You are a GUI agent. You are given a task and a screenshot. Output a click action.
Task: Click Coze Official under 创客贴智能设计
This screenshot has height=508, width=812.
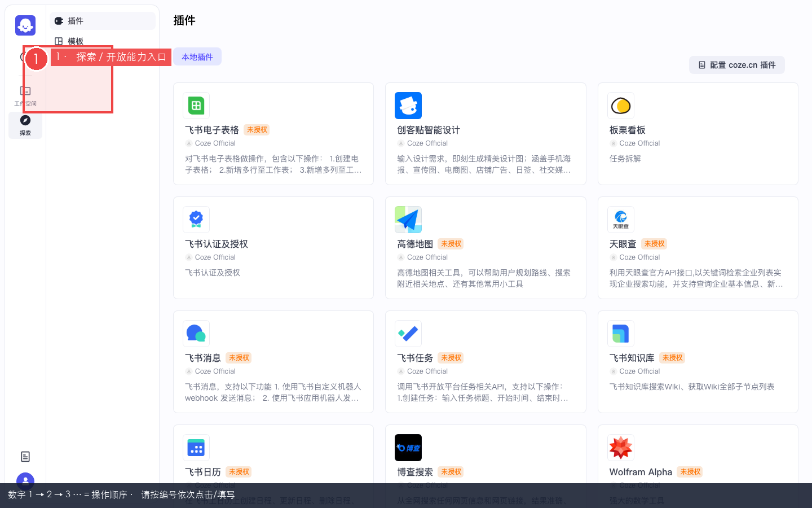pos(427,143)
